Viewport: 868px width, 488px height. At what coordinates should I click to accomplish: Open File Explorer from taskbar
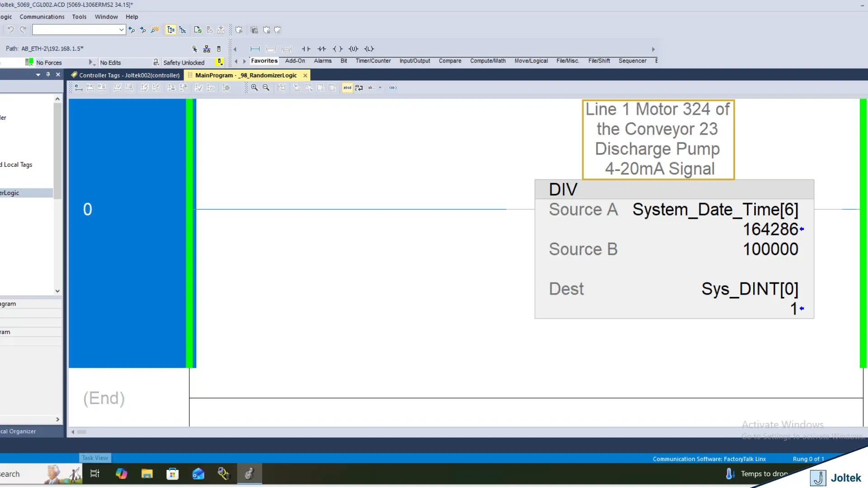[x=147, y=474]
